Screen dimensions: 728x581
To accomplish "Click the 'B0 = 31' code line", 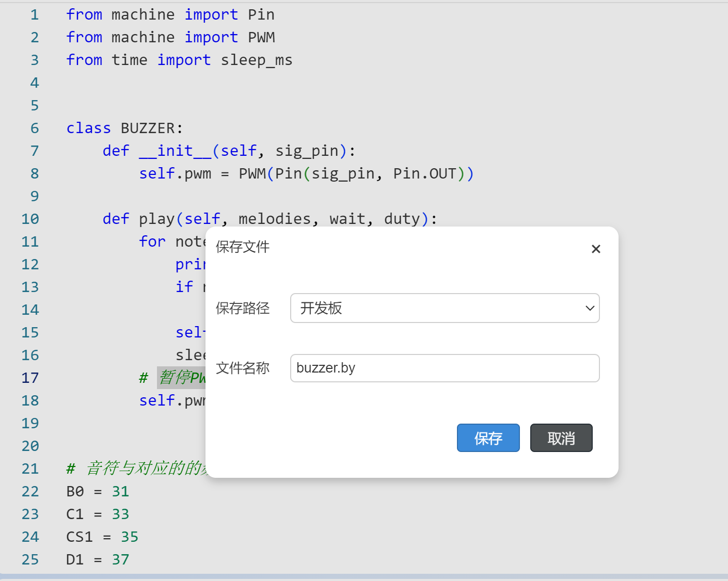I will click(x=98, y=491).
